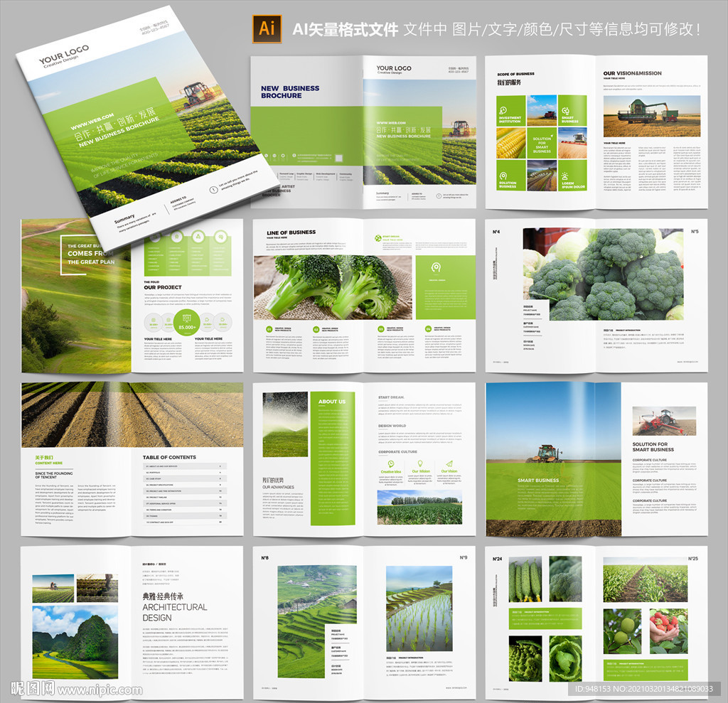Click the orange Ai Illustrator icon
The image size is (728, 703).
pos(267,29)
